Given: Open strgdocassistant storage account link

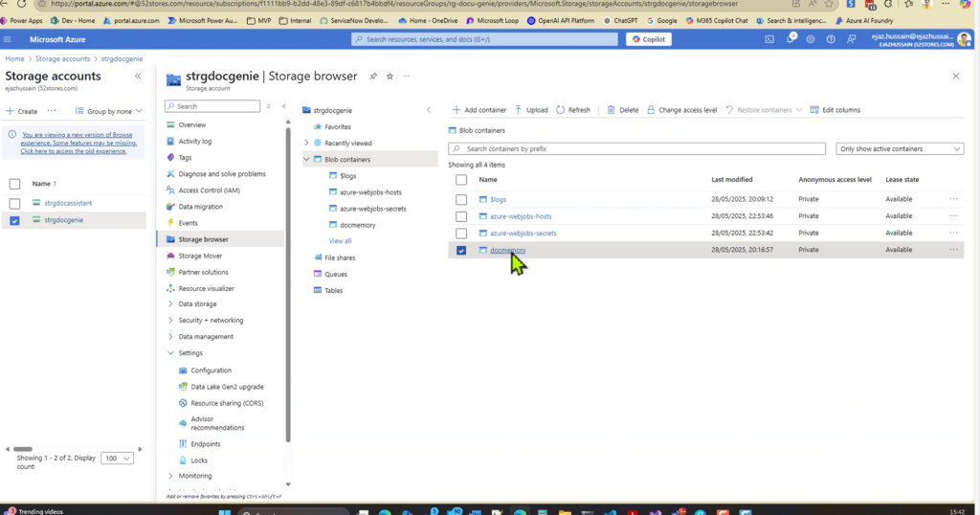Looking at the screenshot, I should 68,203.
